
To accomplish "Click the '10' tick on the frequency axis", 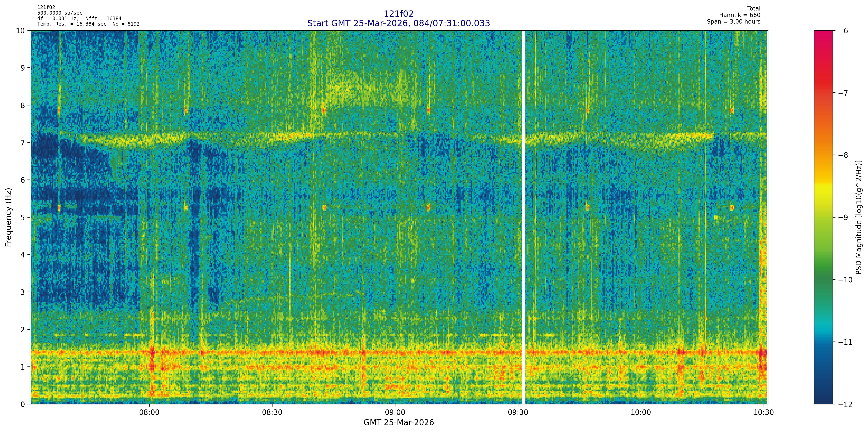I will pos(20,31).
